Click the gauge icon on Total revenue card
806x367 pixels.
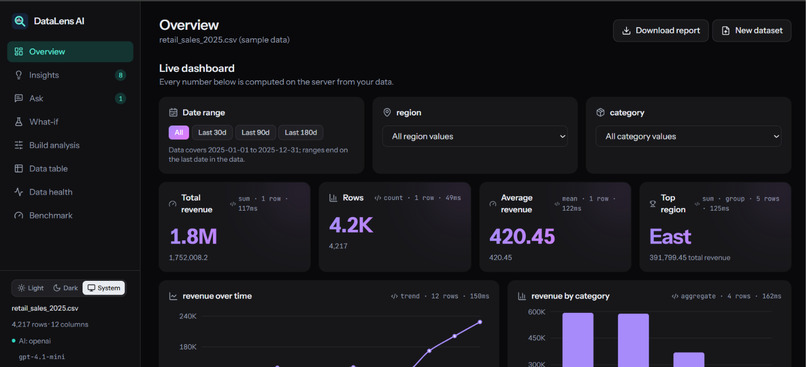click(x=173, y=204)
